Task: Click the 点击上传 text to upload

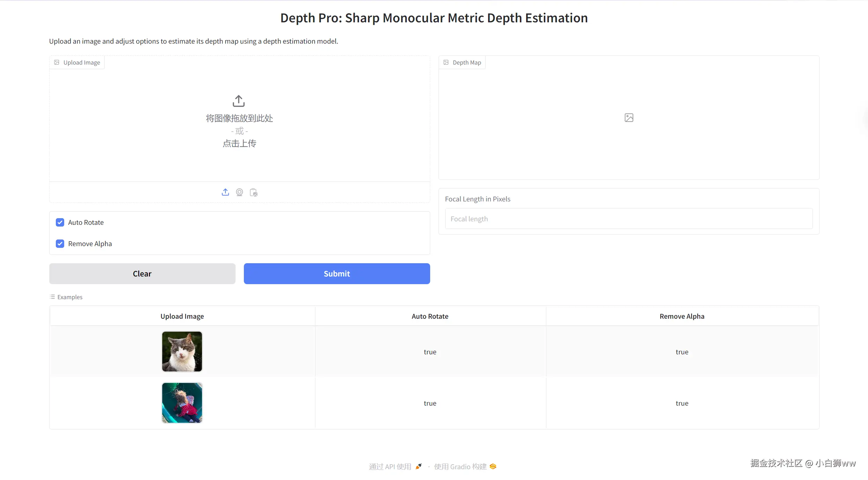Action: tap(239, 143)
